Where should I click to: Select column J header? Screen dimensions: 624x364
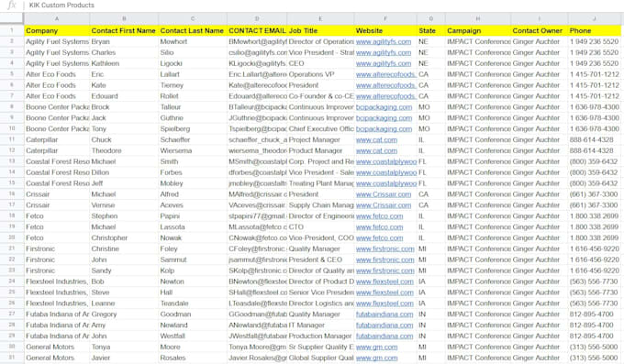click(594, 18)
